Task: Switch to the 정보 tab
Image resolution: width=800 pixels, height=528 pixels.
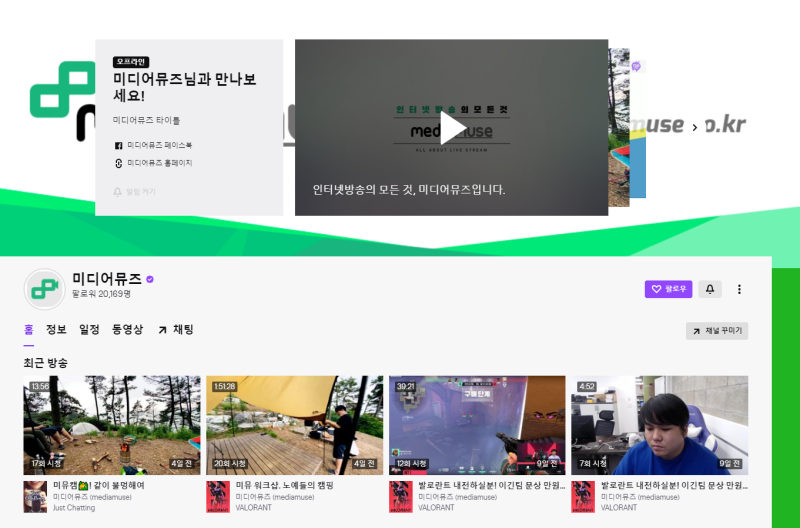Action: pos(56,330)
